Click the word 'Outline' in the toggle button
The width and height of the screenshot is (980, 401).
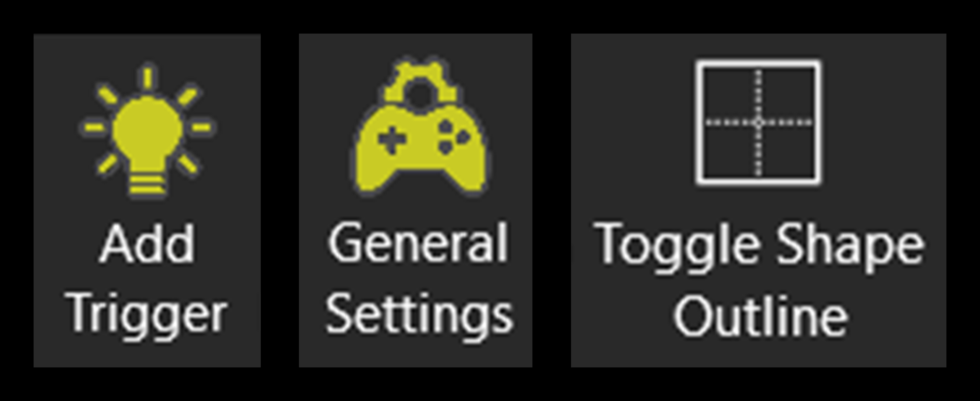[x=761, y=316]
